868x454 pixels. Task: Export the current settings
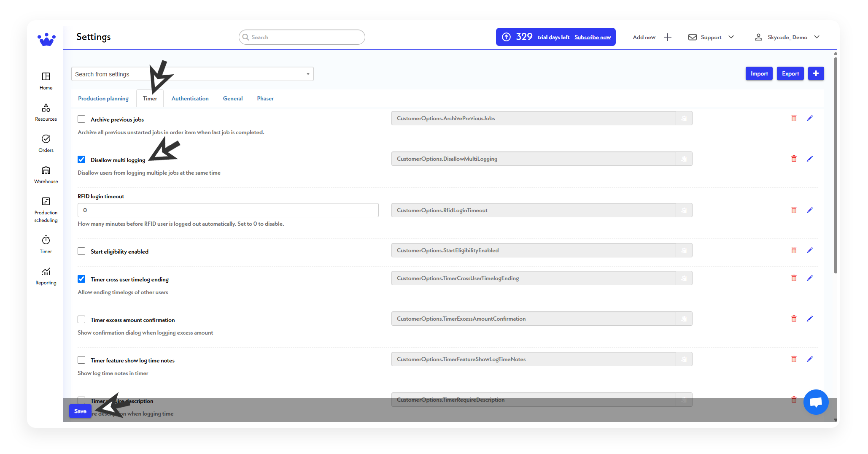point(790,73)
